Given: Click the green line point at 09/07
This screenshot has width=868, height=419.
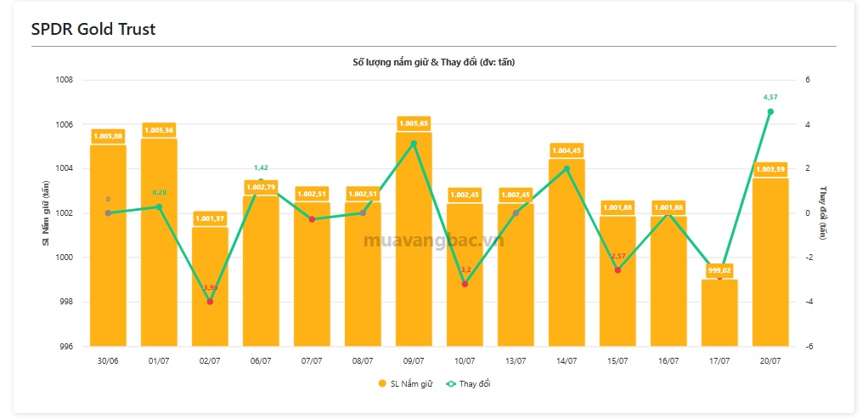Looking at the screenshot, I should [414, 144].
